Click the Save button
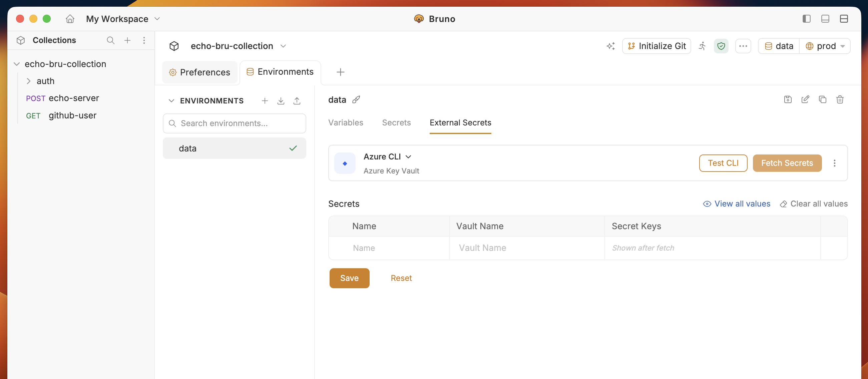 [x=349, y=278]
